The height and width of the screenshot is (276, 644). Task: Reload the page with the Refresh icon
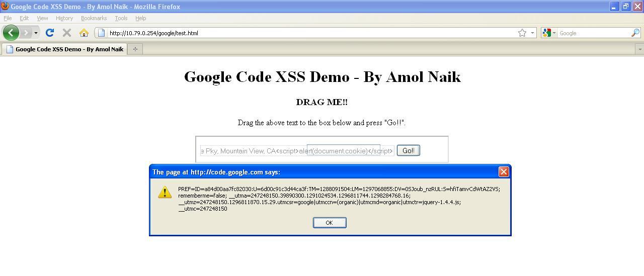tap(49, 33)
